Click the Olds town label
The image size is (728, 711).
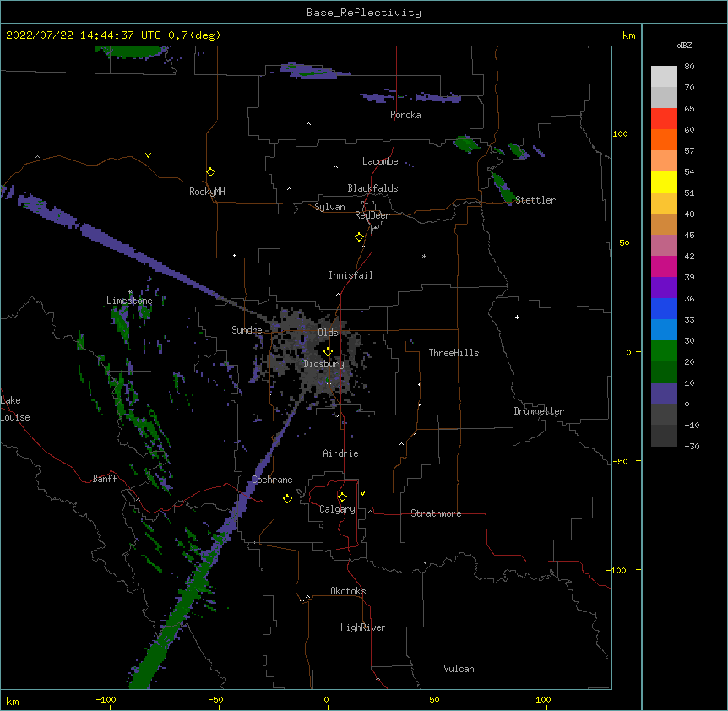pos(328,333)
